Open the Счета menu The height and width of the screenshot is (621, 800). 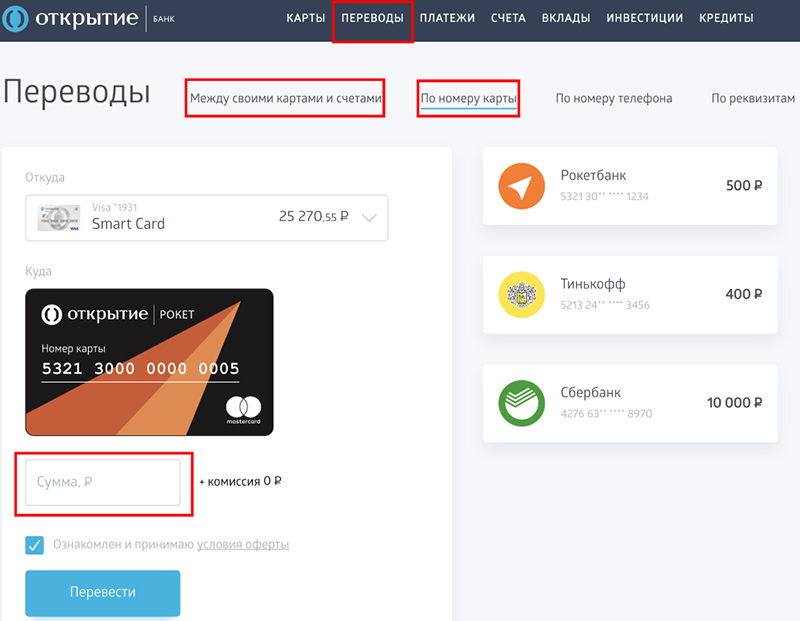click(x=508, y=18)
